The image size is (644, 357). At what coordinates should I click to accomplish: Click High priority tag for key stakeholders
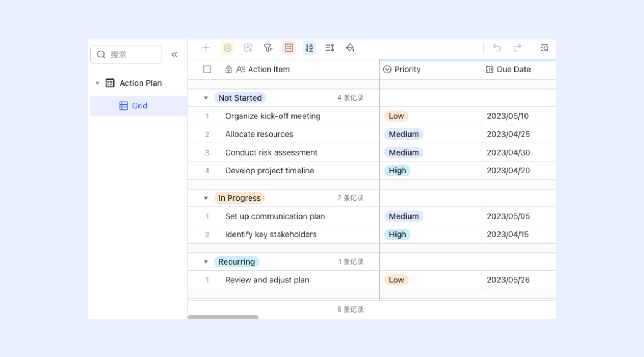pyautogui.click(x=398, y=235)
